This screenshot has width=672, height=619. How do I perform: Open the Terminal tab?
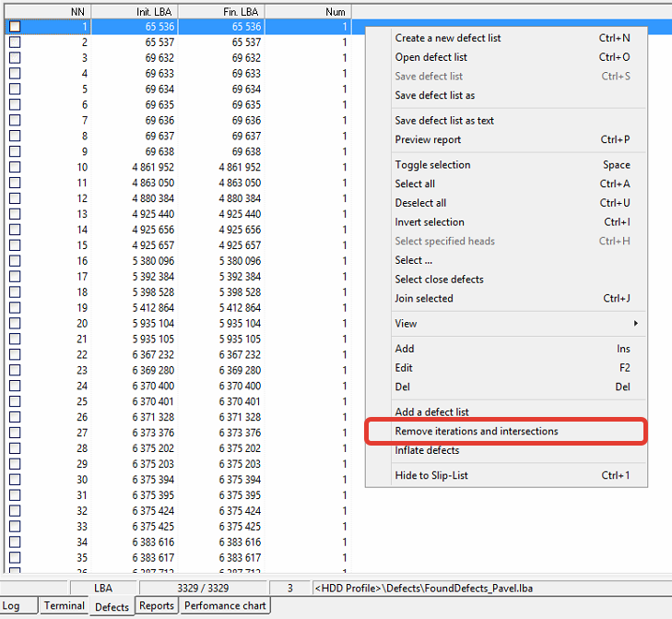[x=64, y=606]
